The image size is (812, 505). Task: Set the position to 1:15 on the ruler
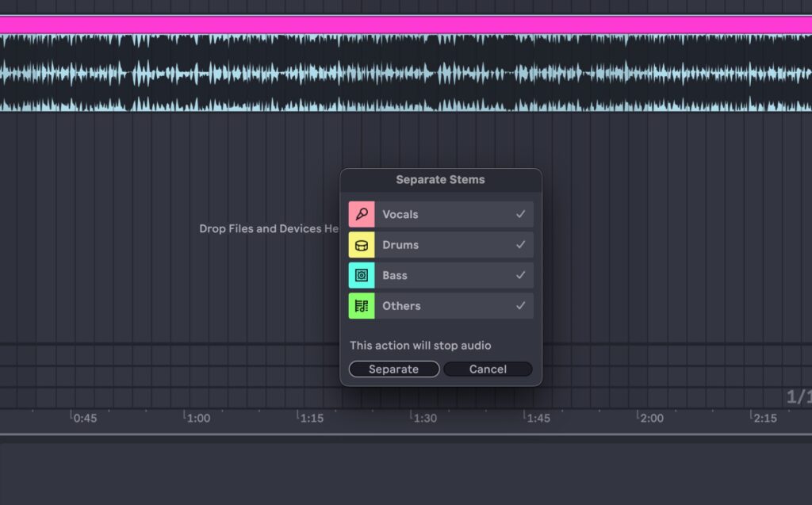(311, 418)
